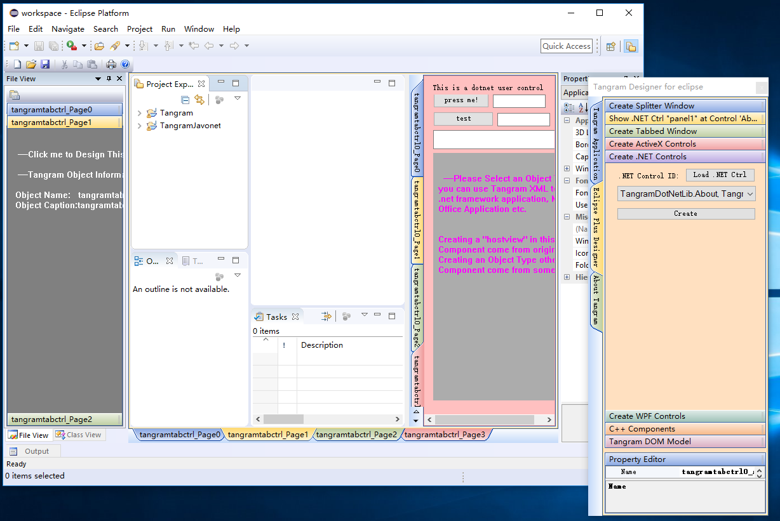Click the text field next to 'press me!'
Image resolution: width=780 pixels, height=521 pixels.
(x=519, y=101)
